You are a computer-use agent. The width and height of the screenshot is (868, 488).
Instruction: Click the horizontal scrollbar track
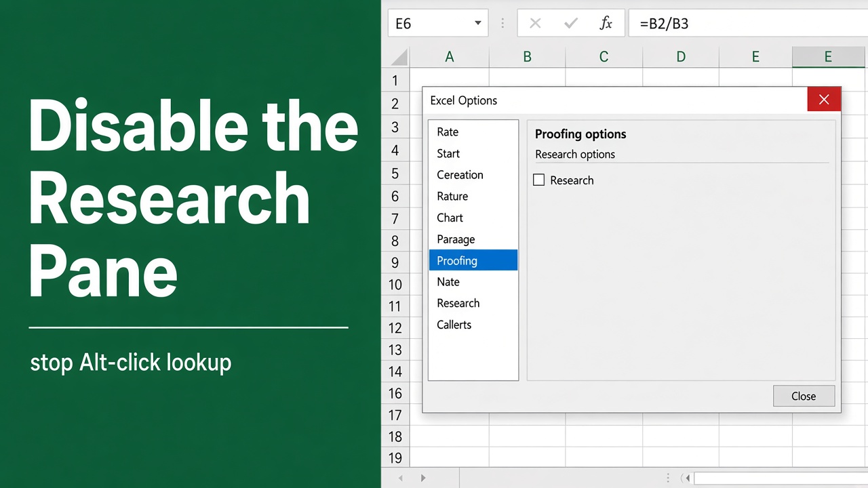tap(781, 478)
